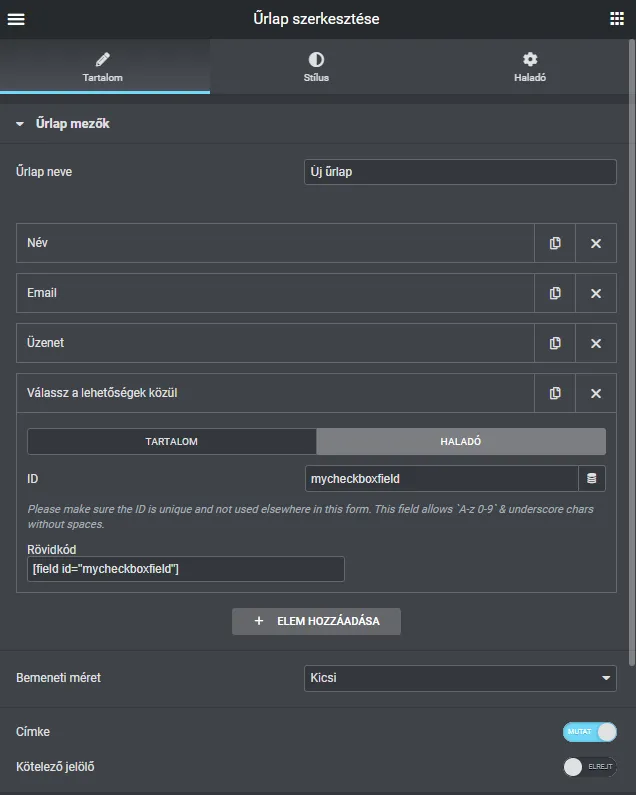This screenshot has width=636, height=795.
Task: Click the pencil icon in Tartalom tab
Action: click(x=102, y=59)
